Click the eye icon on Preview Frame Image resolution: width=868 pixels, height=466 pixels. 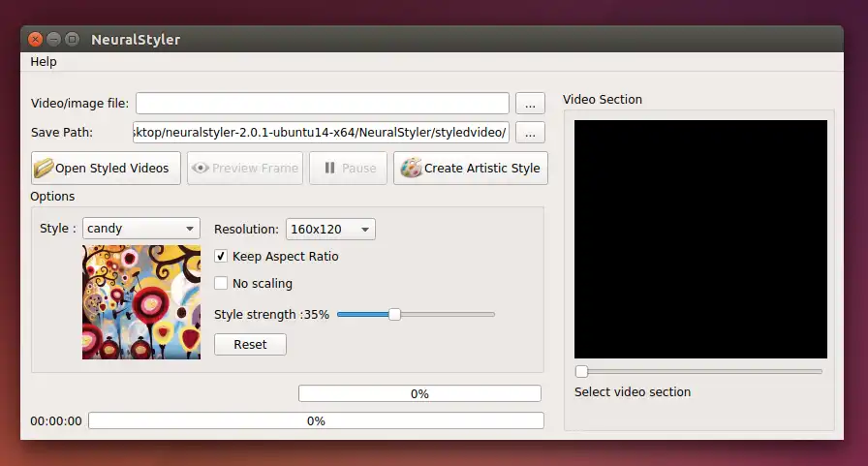pos(200,168)
